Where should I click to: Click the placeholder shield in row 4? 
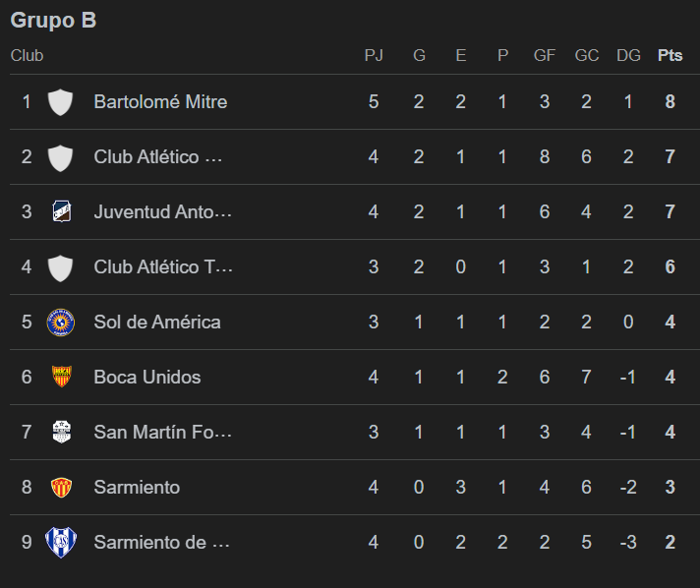point(61,266)
